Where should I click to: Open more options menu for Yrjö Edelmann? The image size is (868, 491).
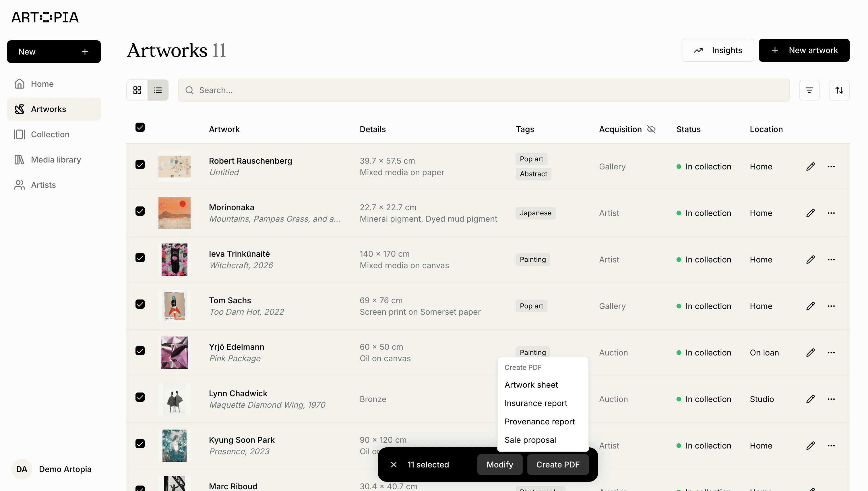(831, 353)
